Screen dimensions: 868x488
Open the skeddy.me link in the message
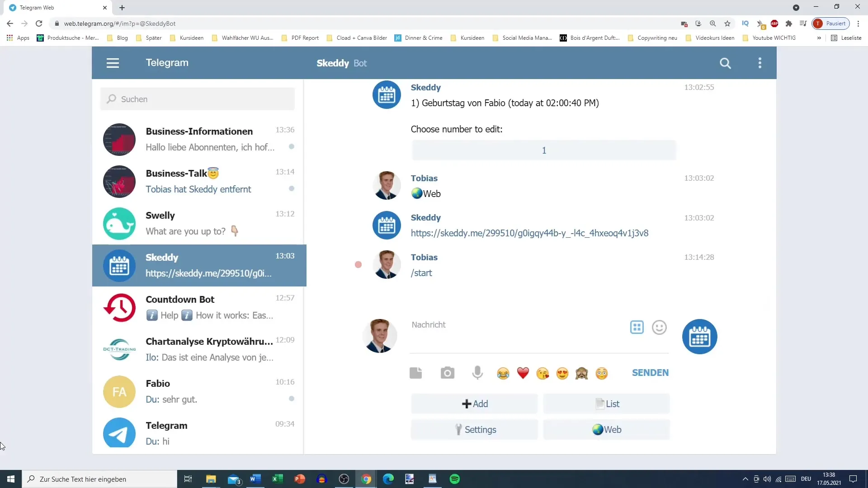529,233
